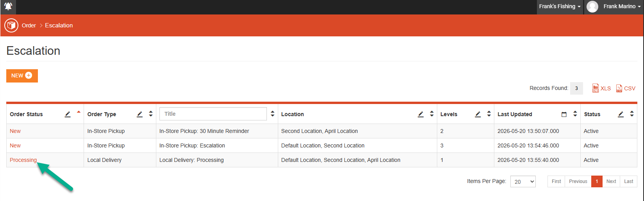Click pencil filter icon in Order Type column
This screenshot has width=644, height=201.
(140, 114)
